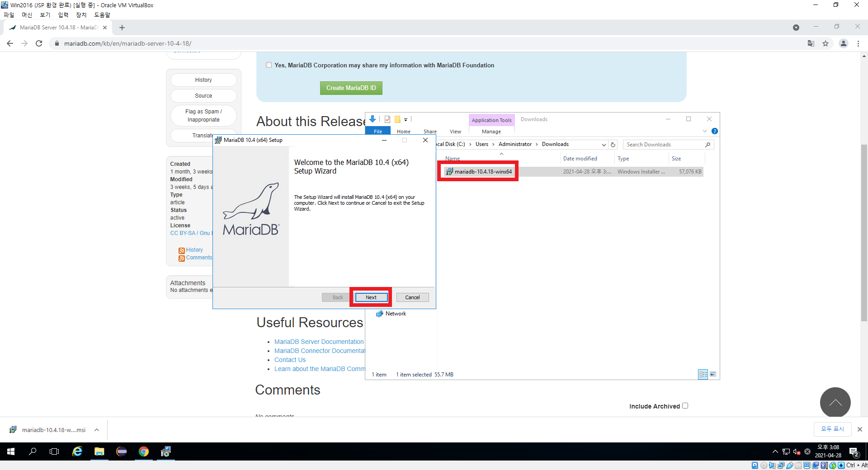Click the Chrome address bar URL
The image size is (868, 470).
point(127,43)
